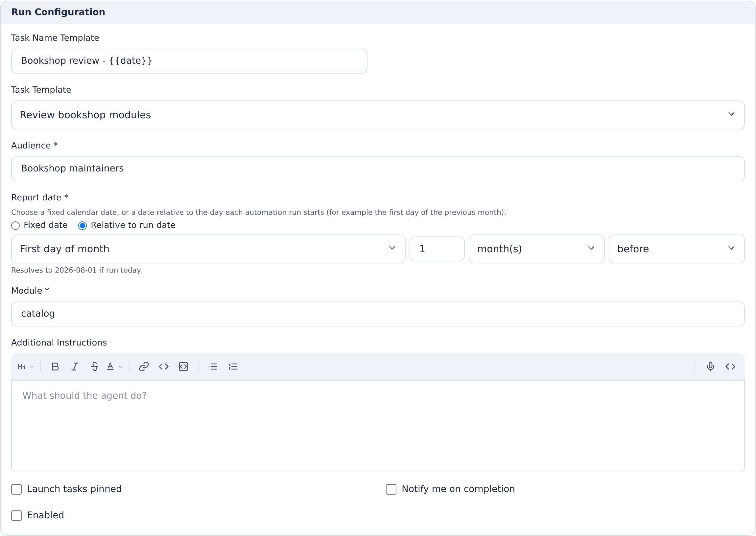Apply strikethrough formatting
The image size is (756, 536).
95,367
